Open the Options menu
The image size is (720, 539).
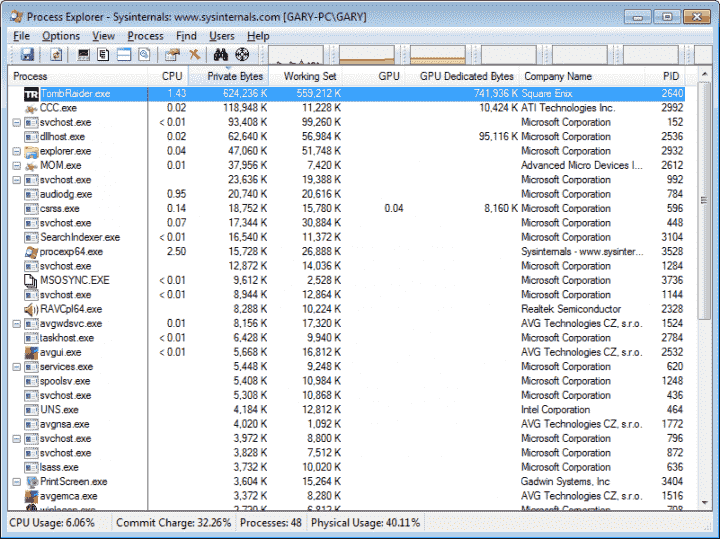[x=61, y=36]
